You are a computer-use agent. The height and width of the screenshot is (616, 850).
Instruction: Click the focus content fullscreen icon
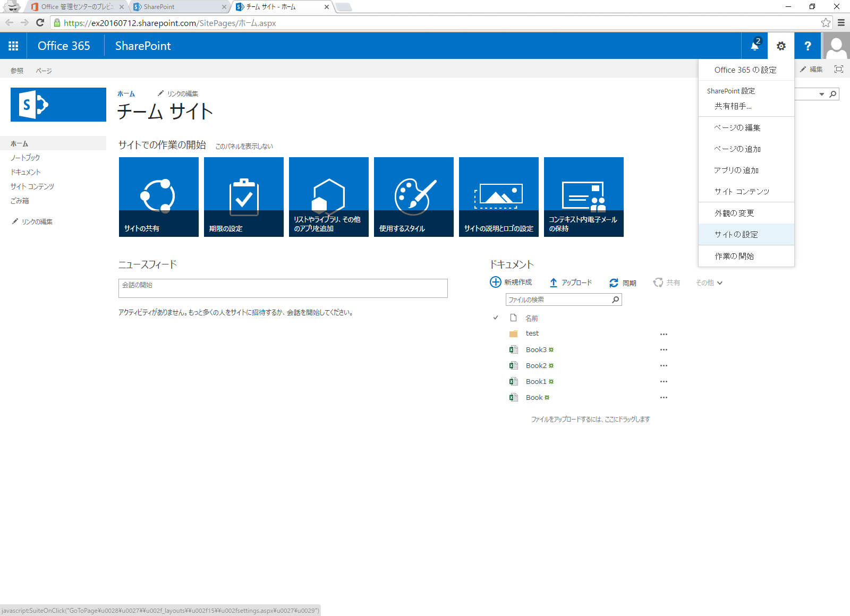click(839, 69)
